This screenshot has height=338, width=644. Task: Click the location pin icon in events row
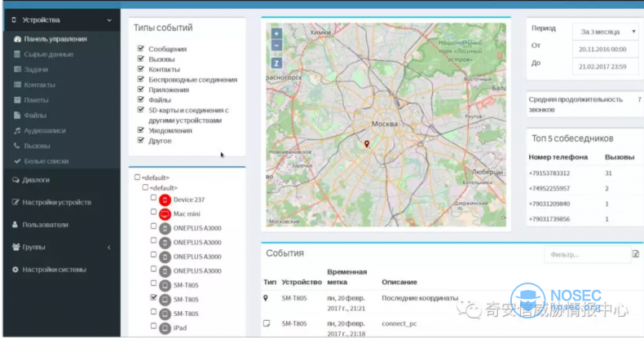click(x=266, y=298)
